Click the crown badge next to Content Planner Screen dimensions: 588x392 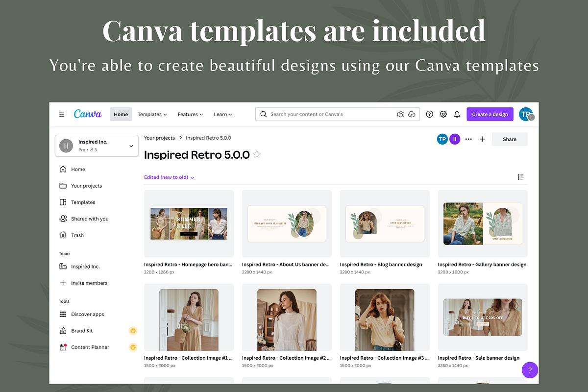pyautogui.click(x=133, y=347)
